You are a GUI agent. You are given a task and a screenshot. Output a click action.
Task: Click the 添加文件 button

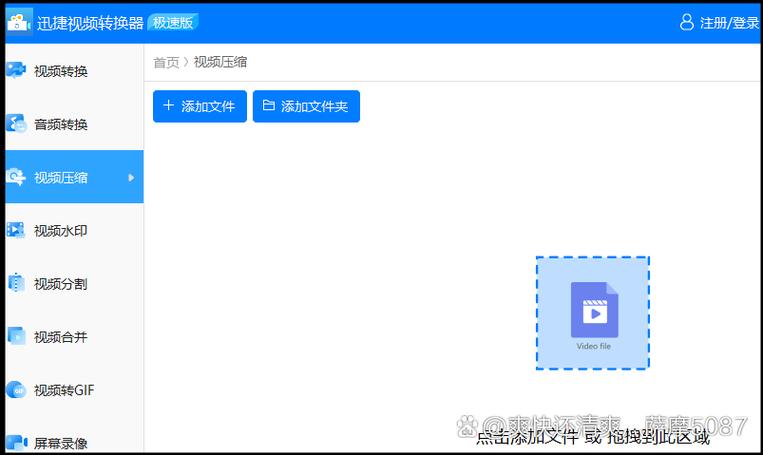pyautogui.click(x=200, y=106)
